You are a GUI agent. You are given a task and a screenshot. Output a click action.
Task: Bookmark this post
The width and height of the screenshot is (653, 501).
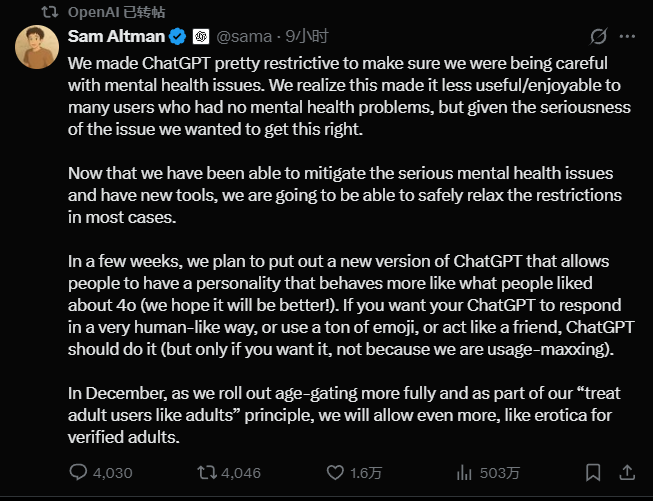pyautogui.click(x=593, y=472)
